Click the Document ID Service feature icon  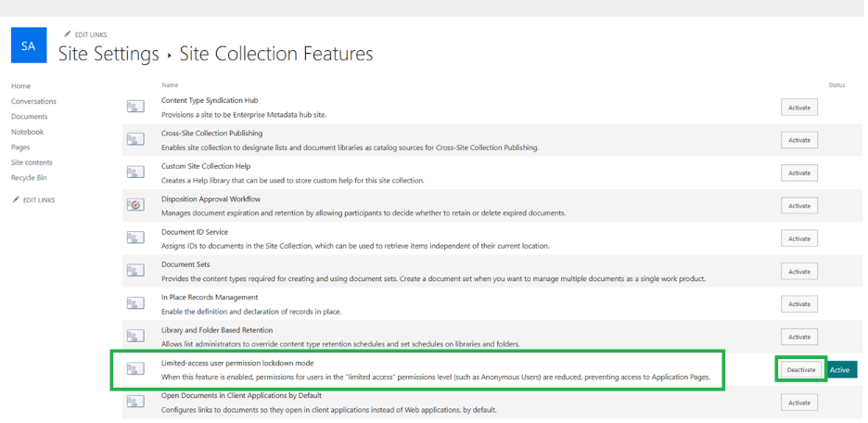tap(135, 238)
